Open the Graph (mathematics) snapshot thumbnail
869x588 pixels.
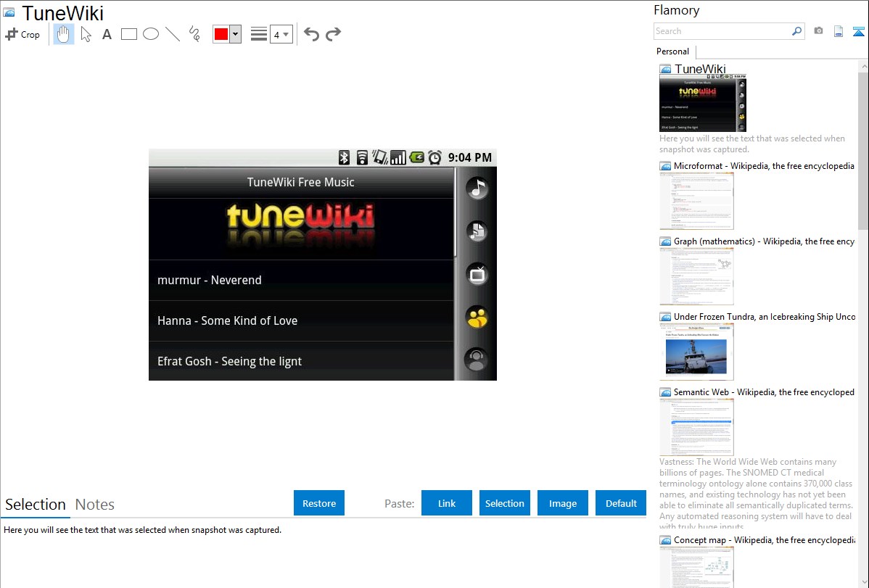coord(696,276)
